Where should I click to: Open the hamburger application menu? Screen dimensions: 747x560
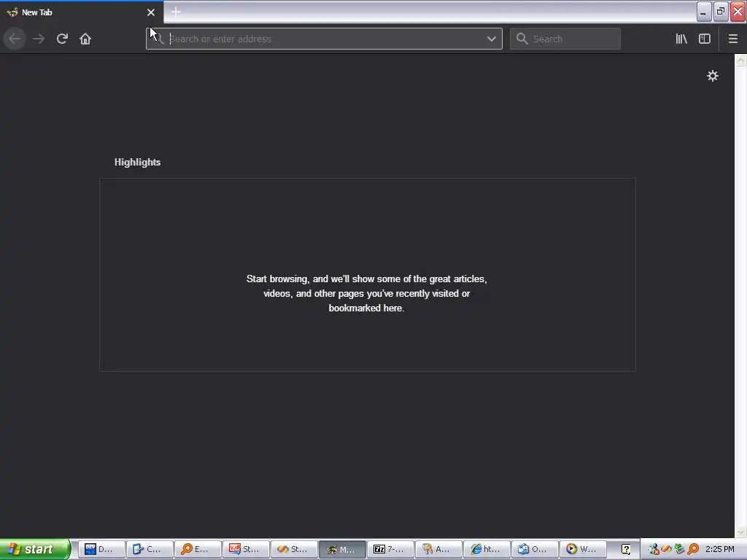pyautogui.click(x=733, y=39)
